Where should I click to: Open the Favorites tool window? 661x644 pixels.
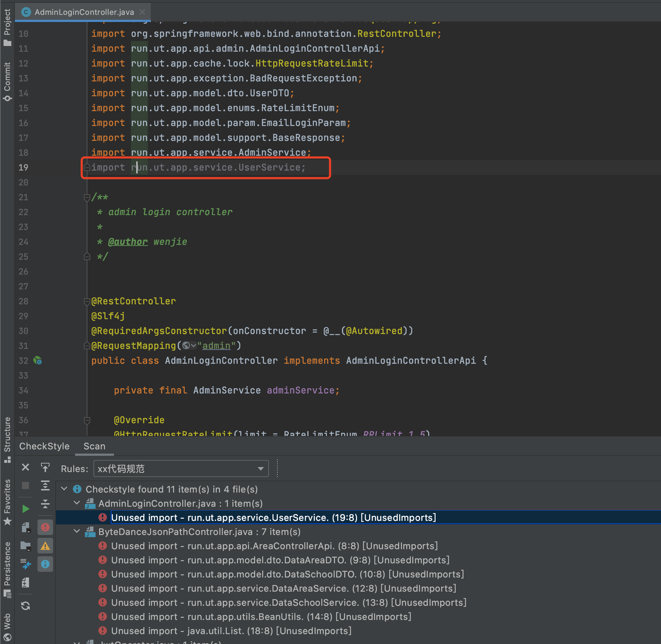point(7,502)
